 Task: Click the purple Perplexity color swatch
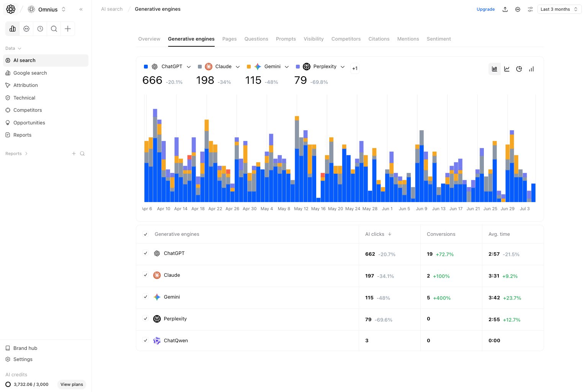[298, 67]
